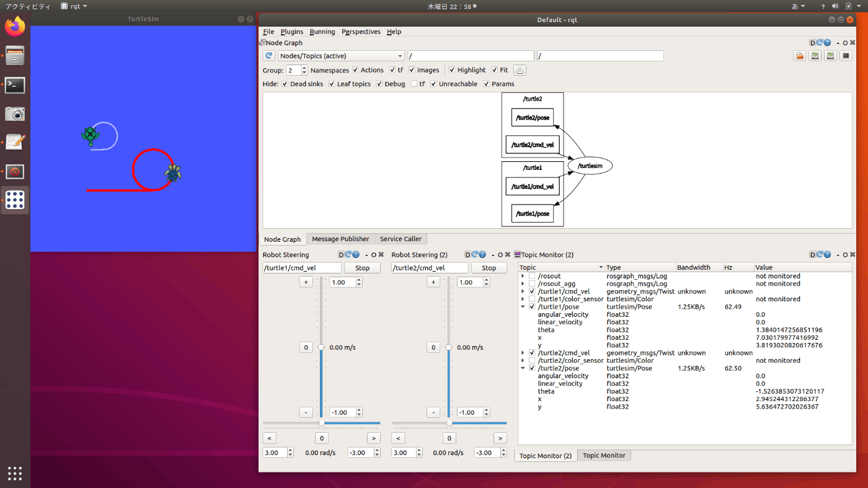Screen dimensions: 868x488
Task: Turn left with < in Robot Steering
Action: pos(270,438)
